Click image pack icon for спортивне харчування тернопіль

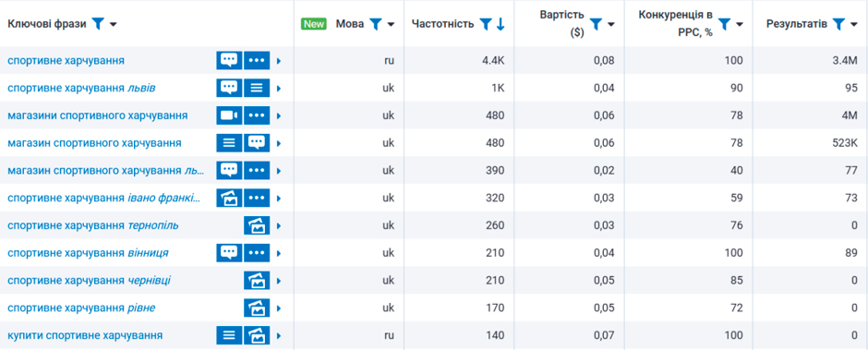pos(257,226)
